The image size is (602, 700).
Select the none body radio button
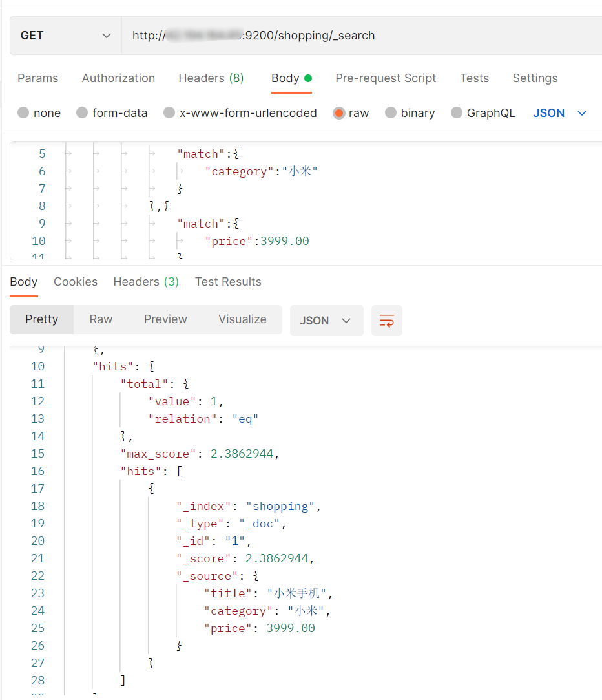(x=24, y=113)
